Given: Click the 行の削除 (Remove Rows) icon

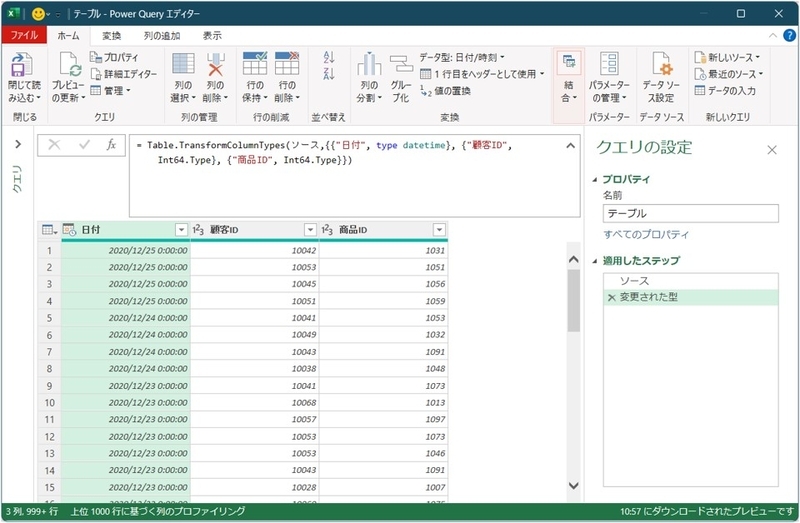Looking at the screenshot, I should pyautogui.click(x=287, y=63).
